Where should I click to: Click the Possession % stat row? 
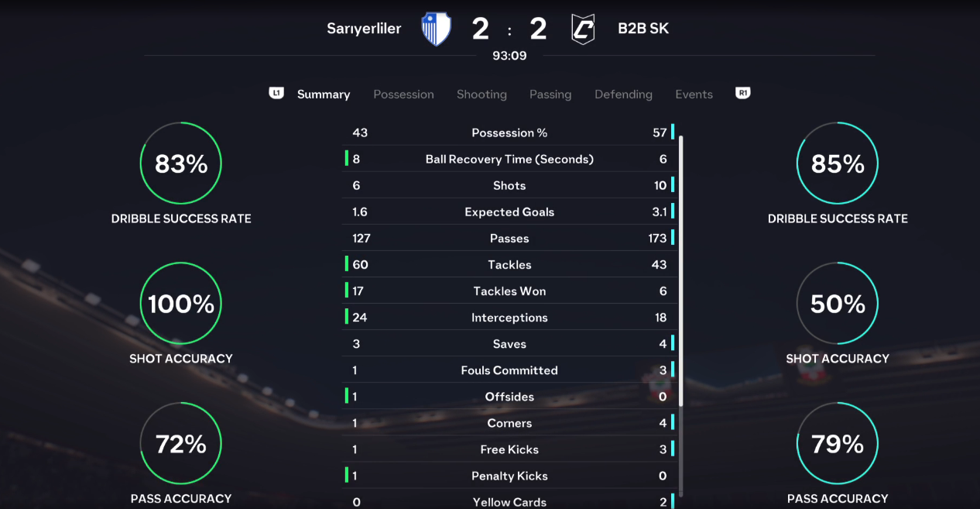[x=509, y=133]
